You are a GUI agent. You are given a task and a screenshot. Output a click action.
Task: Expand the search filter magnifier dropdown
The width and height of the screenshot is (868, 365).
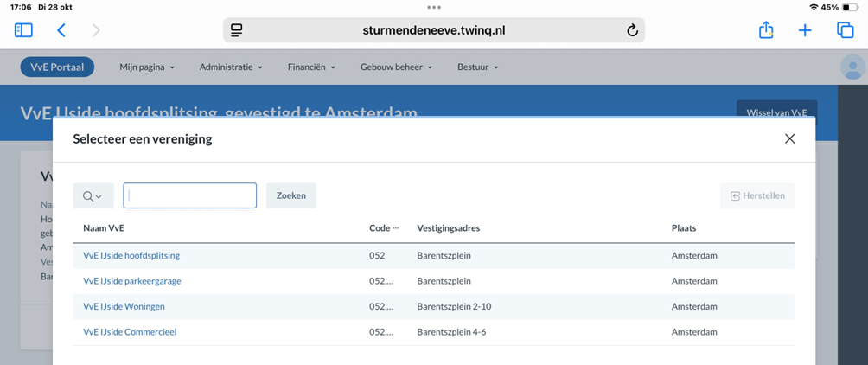point(93,195)
